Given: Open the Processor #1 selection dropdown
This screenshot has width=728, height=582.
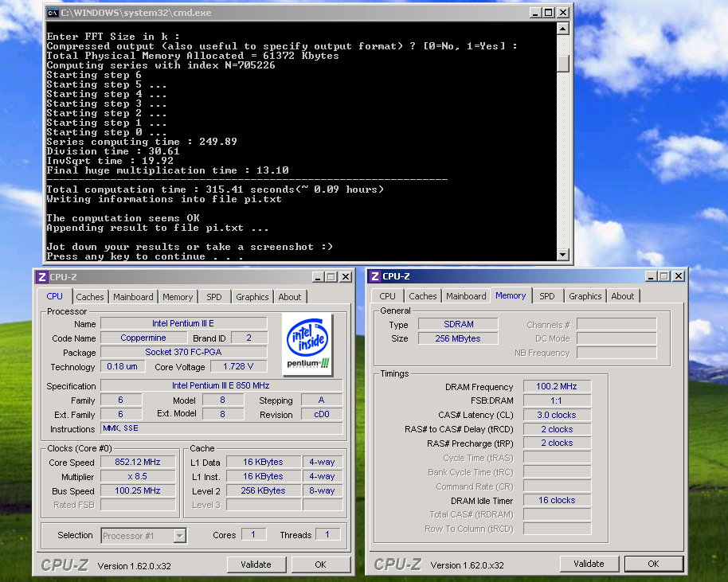Looking at the screenshot, I should pyautogui.click(x=180, y=536).
